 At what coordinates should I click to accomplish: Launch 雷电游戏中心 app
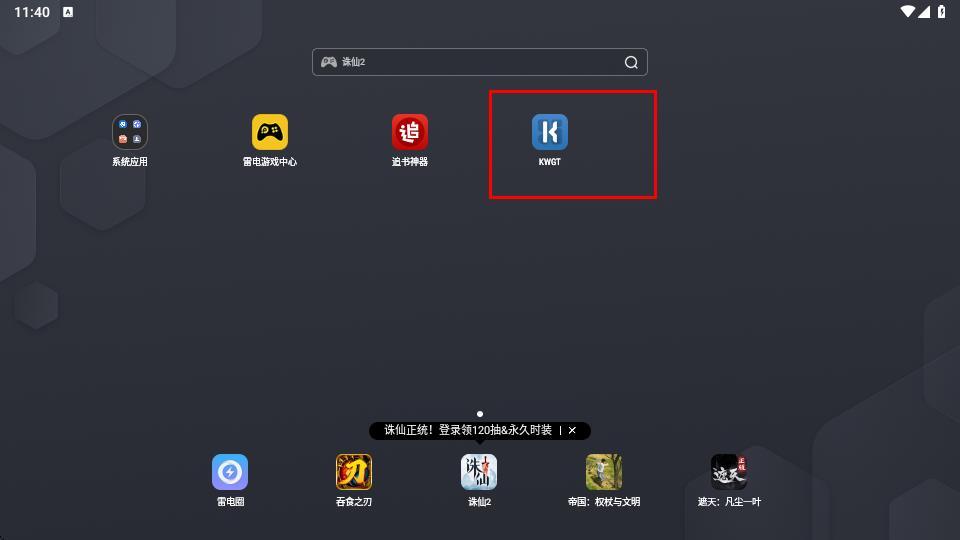pyautogui.click(x=270, y=132)
